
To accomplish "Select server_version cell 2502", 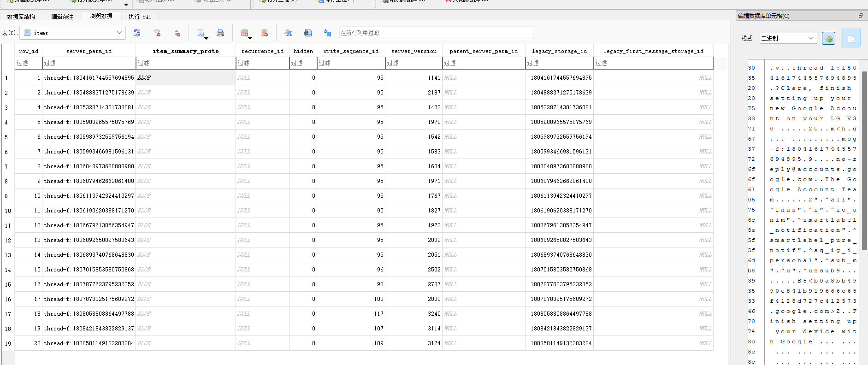I will click(414, 270).
